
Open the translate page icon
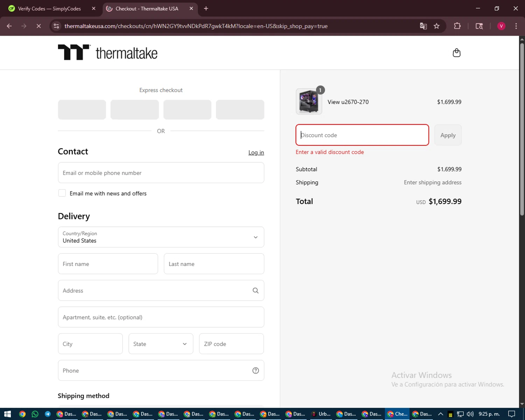tap(423, 26)
